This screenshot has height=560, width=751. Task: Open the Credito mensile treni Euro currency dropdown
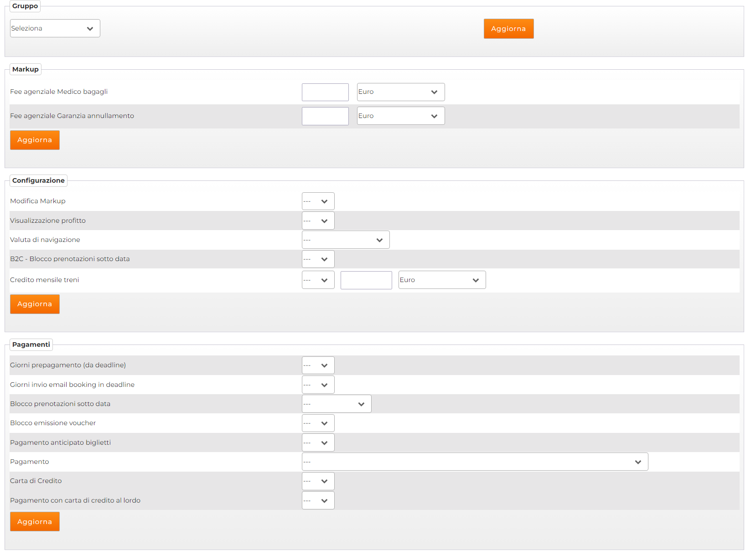442,280
